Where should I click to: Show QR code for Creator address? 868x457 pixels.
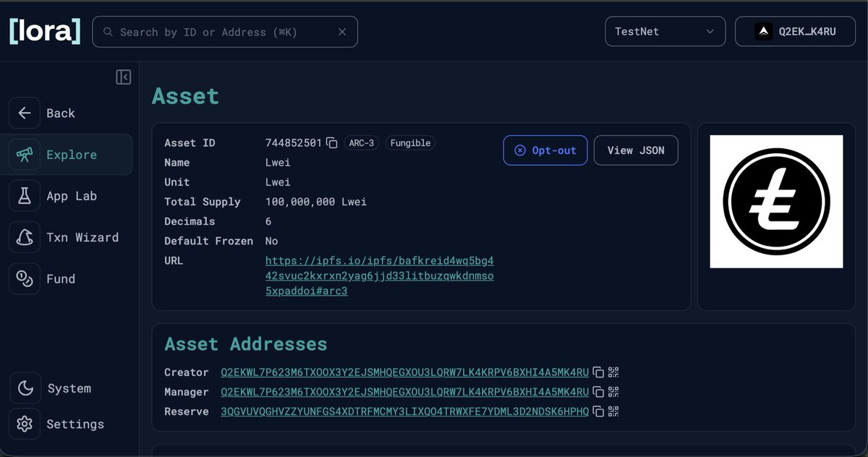(613, 372)
